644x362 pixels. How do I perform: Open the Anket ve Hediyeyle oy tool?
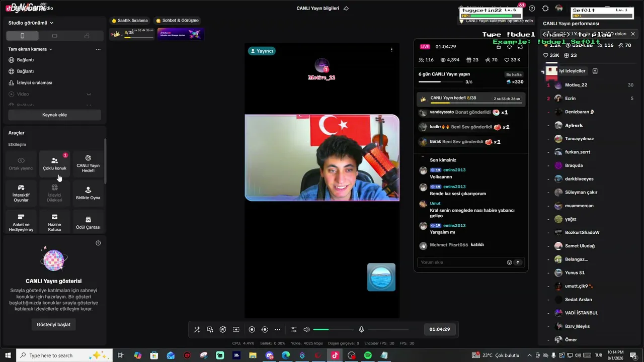pyautogui.click(x=21, y=223)
